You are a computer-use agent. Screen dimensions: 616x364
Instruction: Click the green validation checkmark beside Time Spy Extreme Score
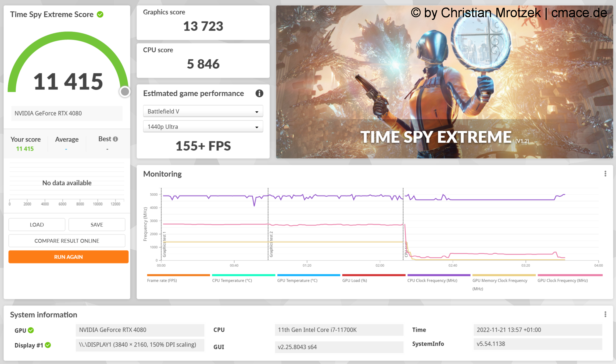coord(100,14)
